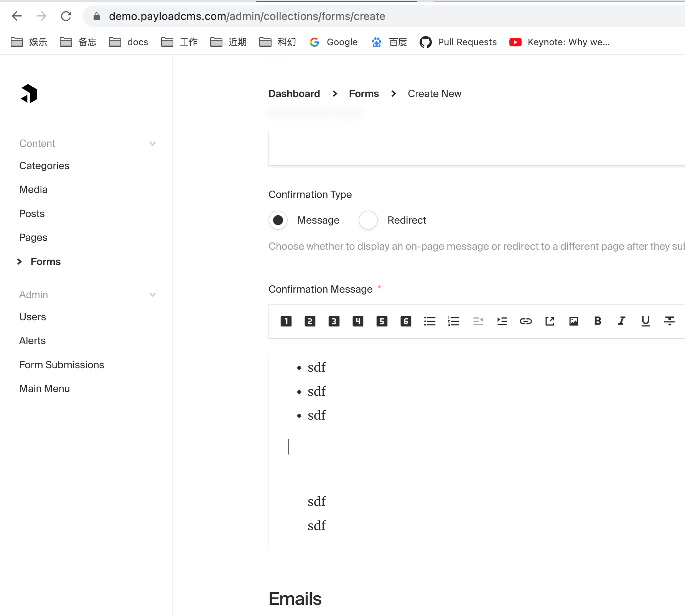Select the Message confirmation type
This screenshot has width=685, height=616.
pos(278,220)
